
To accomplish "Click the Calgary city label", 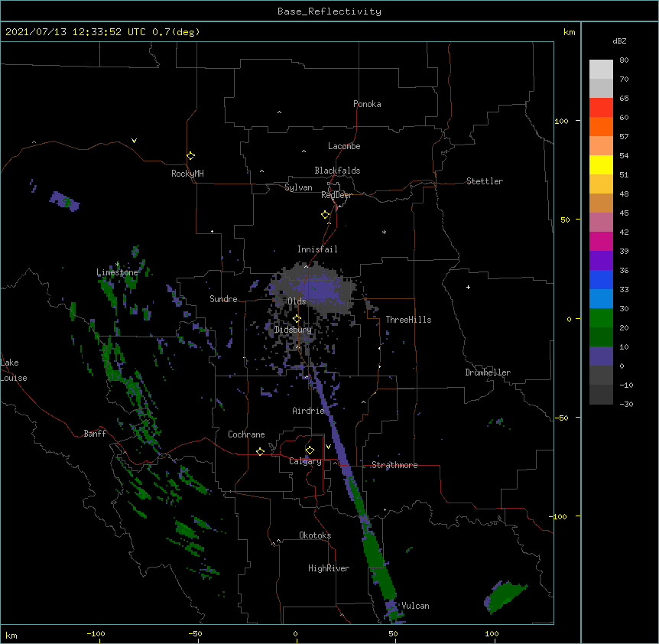I will coord(305,461).
